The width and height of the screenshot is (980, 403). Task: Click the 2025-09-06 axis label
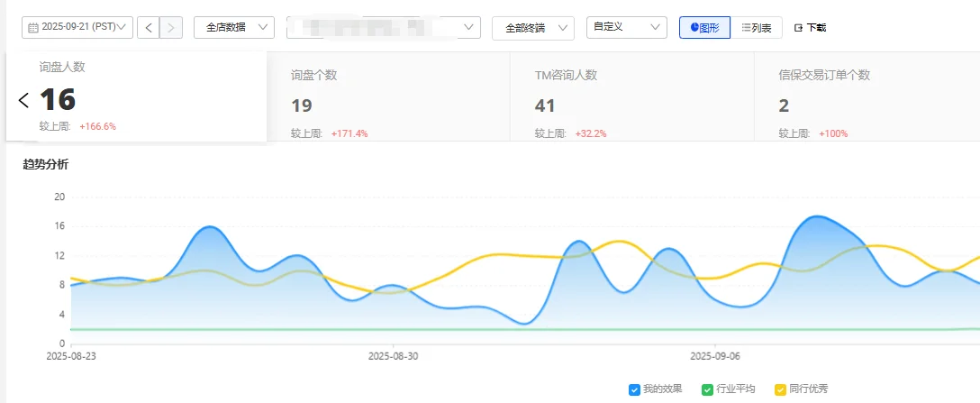(714, 356)
